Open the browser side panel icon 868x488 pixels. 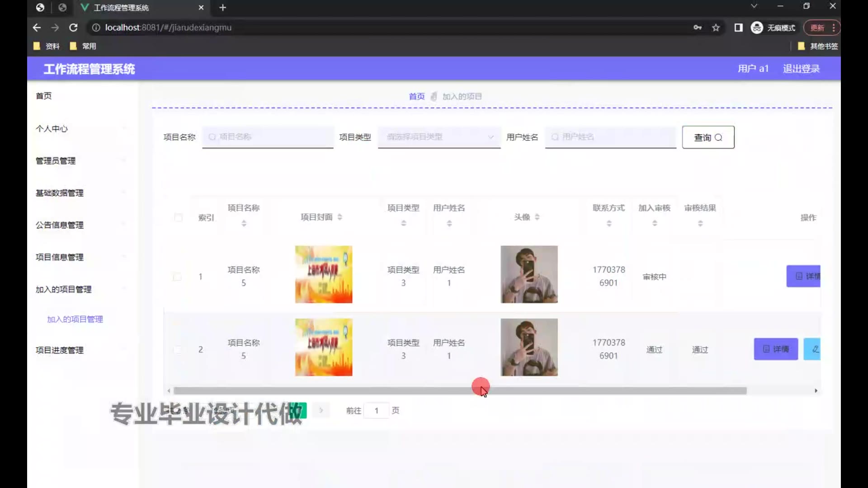(x=738, y=28)
